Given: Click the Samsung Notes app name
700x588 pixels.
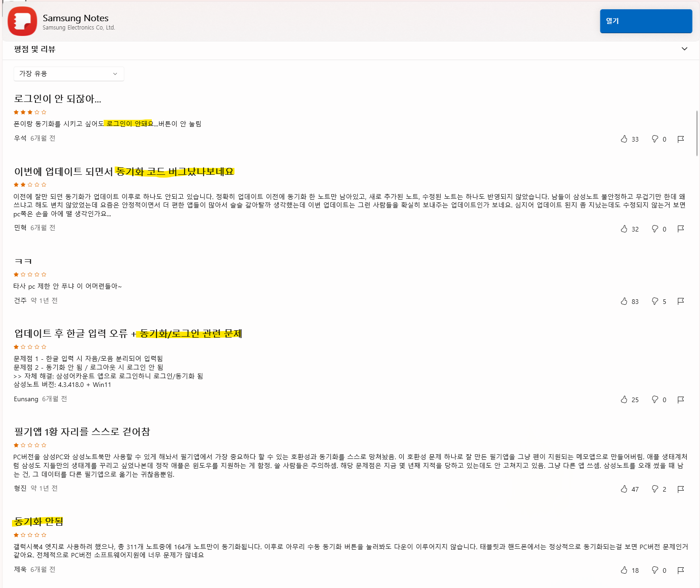Looking at the screenshot, I should click(76, 18).
